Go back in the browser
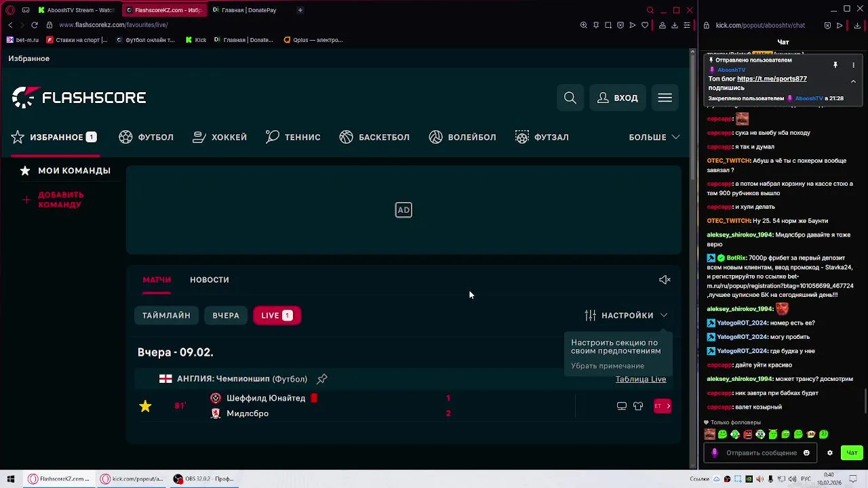This screenshot has width=868, height=488. (10, 25)
